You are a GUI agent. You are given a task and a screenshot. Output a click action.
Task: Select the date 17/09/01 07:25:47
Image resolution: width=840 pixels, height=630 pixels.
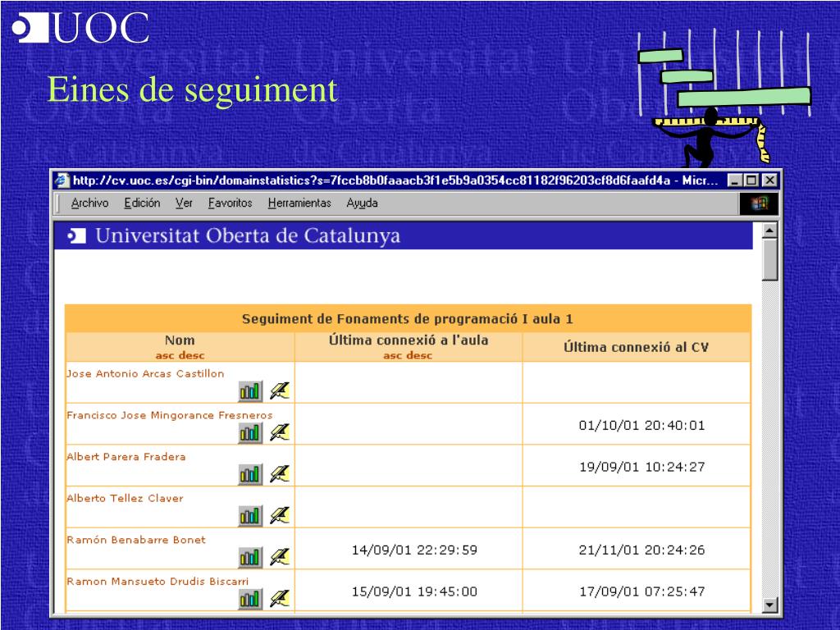tap(641, 591)
